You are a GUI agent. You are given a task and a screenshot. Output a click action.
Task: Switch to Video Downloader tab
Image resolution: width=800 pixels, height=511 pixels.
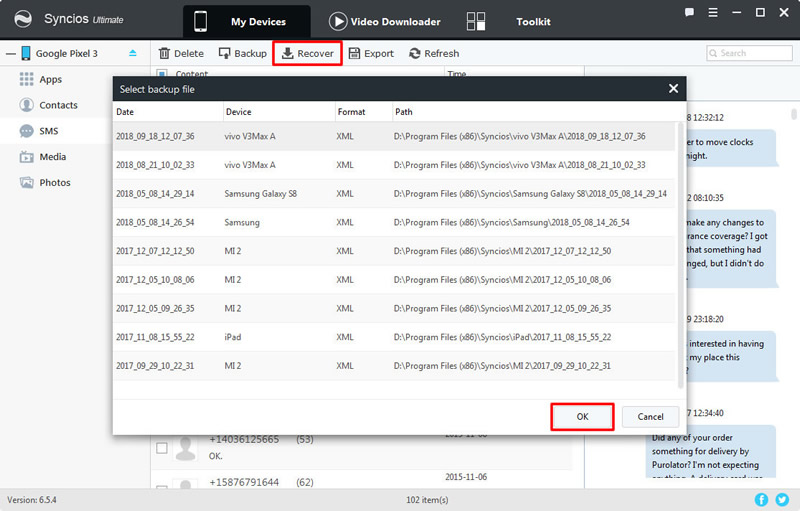385,22
